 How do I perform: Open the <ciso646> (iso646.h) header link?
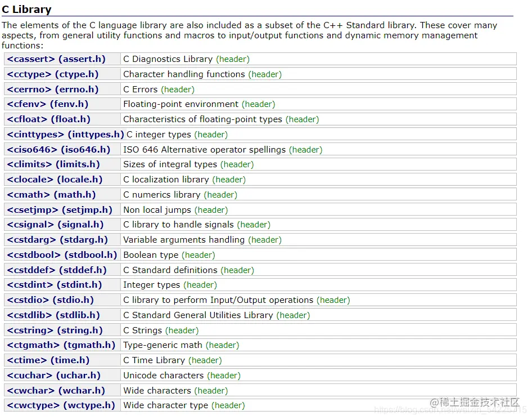pyautogui.click(x=58, y=150)
